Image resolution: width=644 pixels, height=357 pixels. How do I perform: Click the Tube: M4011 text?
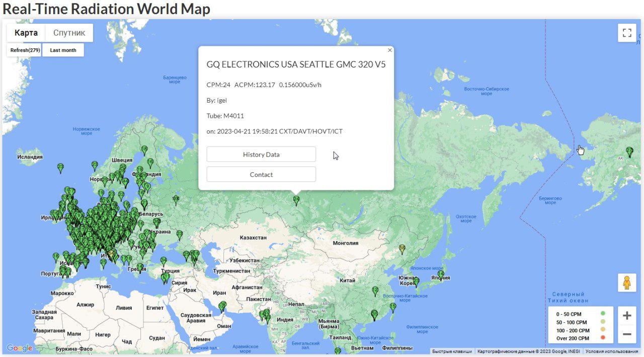(x=225, y=116)
